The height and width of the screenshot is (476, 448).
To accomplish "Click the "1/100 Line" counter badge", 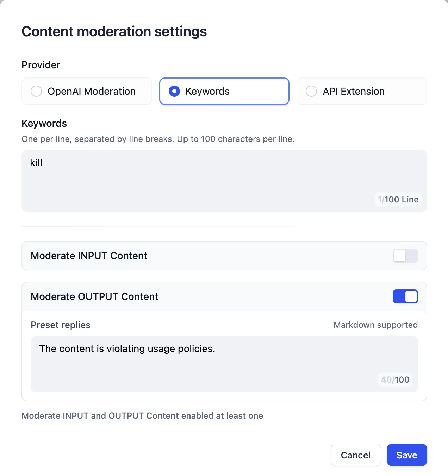I will coord(398,200).
